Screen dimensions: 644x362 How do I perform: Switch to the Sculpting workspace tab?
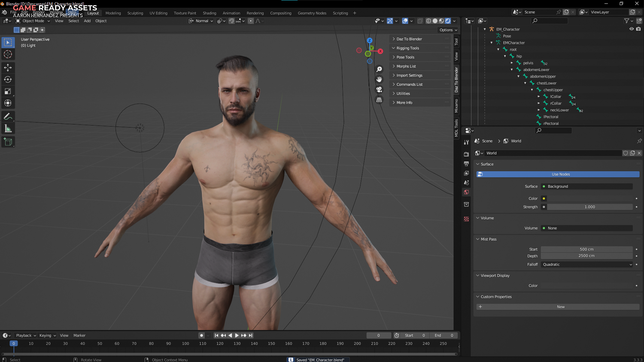135,13
